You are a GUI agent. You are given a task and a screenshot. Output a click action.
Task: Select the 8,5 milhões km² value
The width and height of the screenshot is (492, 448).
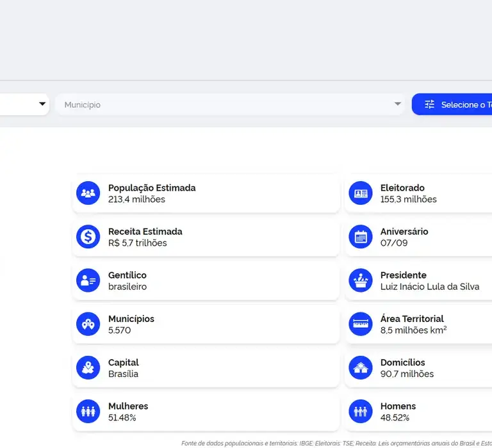(414, 330)
